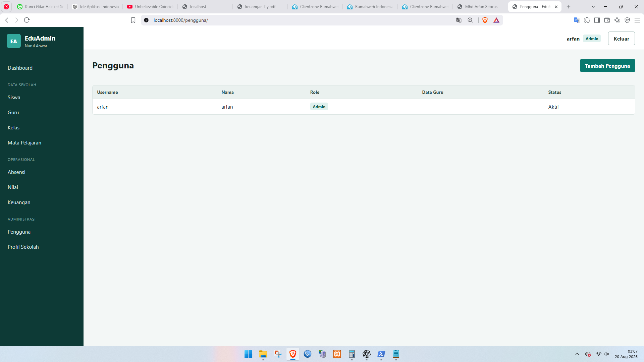Open the browser hamburger menu
644x362 pixels.
click(637, 20)
